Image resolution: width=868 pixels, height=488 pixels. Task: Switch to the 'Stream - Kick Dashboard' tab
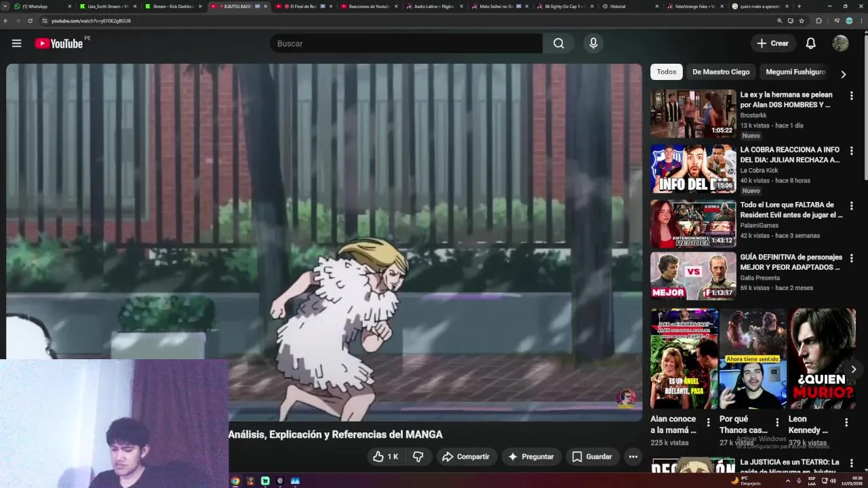(x=172, y=6)
